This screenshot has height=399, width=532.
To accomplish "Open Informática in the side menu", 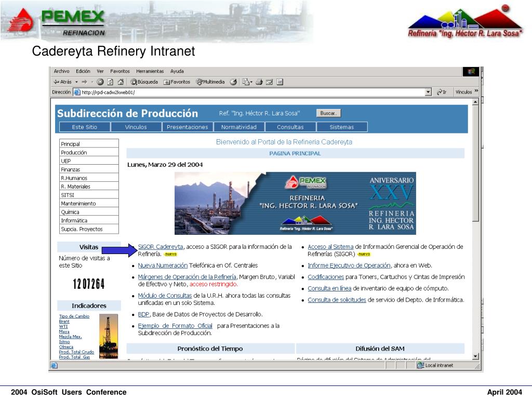I will click(89, 220).
